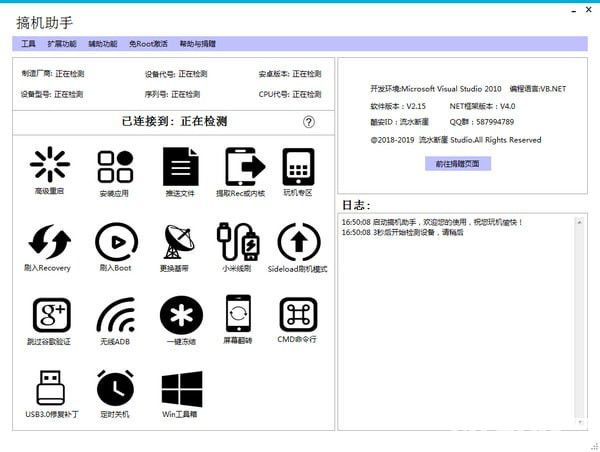Click the log scrollbar up arrow
The height and width of the screenshot is (452, 600).
(x=580, y=222)
